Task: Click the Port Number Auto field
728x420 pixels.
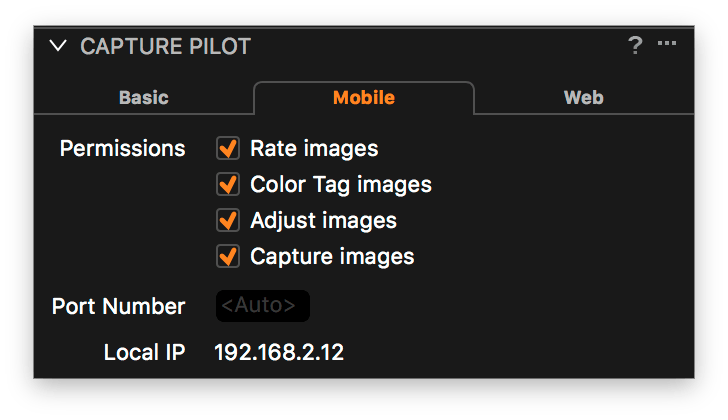Action: [263, 306]
